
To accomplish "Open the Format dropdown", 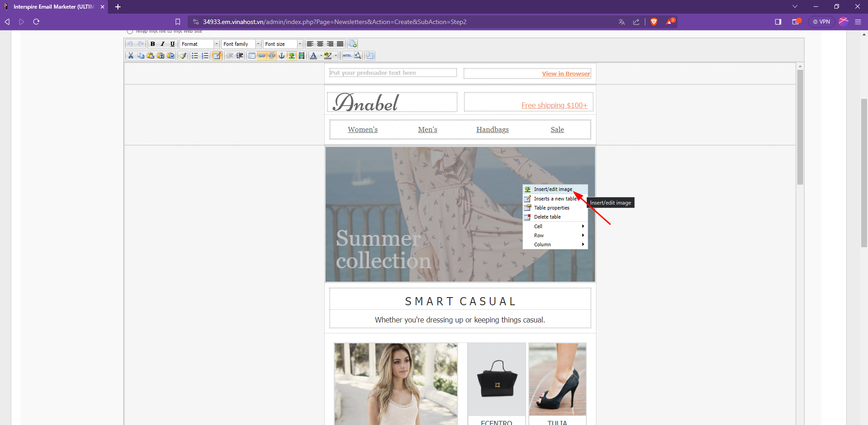I will 200,44.
